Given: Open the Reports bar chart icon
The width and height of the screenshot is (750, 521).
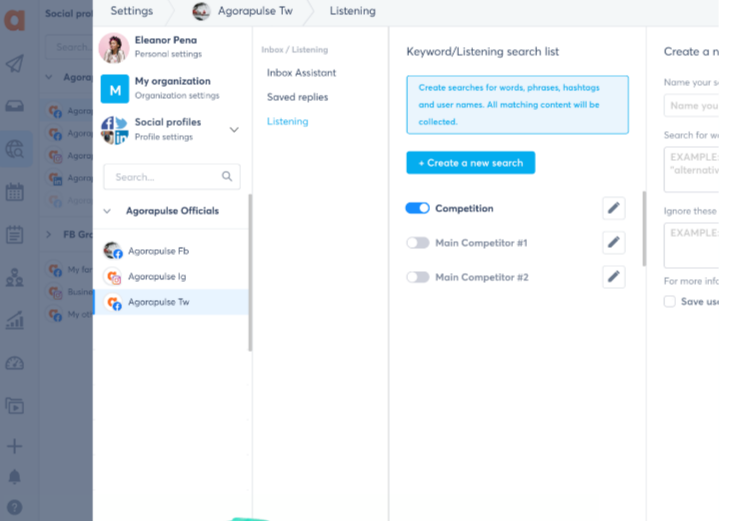Looking at the screenshot, I should (14, 320).
